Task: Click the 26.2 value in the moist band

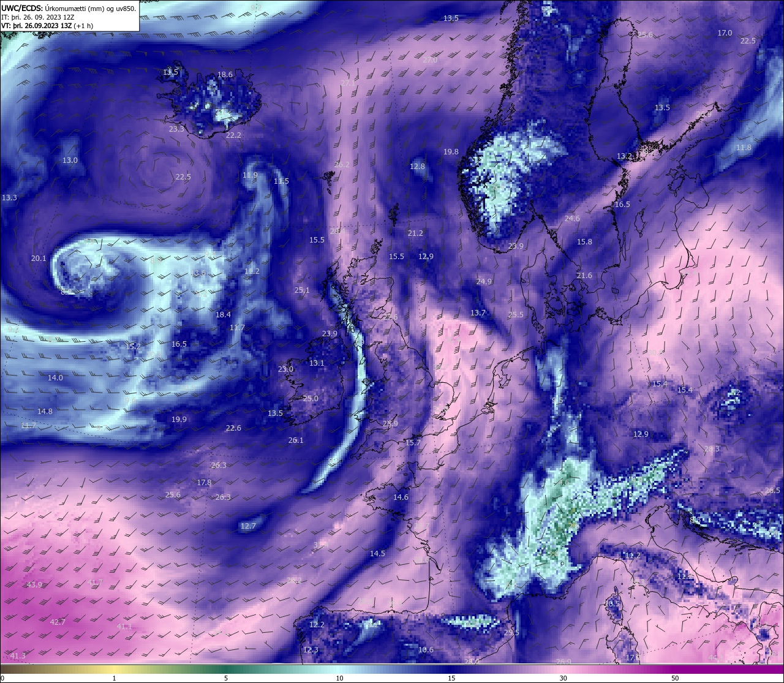Action: click(342, 164)
